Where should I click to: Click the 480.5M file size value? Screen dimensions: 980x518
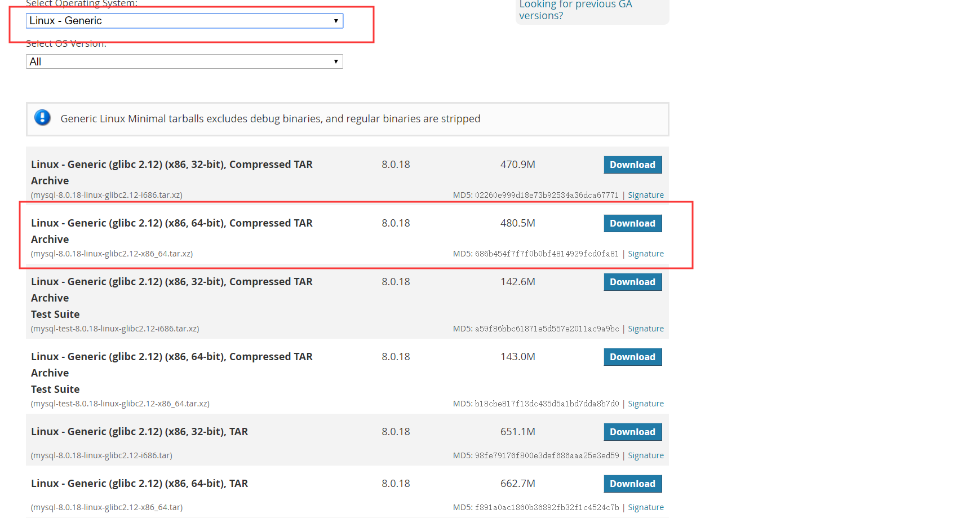point(518,223)
